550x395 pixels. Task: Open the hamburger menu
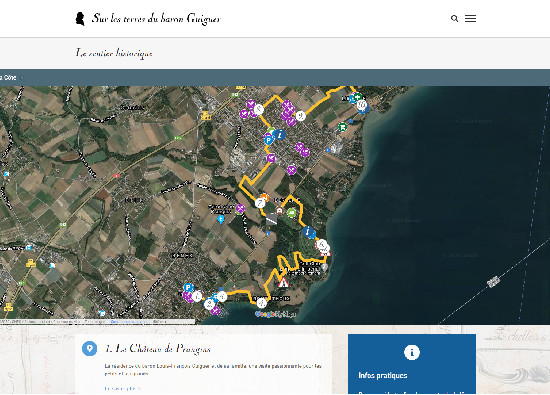coord(470,19)
